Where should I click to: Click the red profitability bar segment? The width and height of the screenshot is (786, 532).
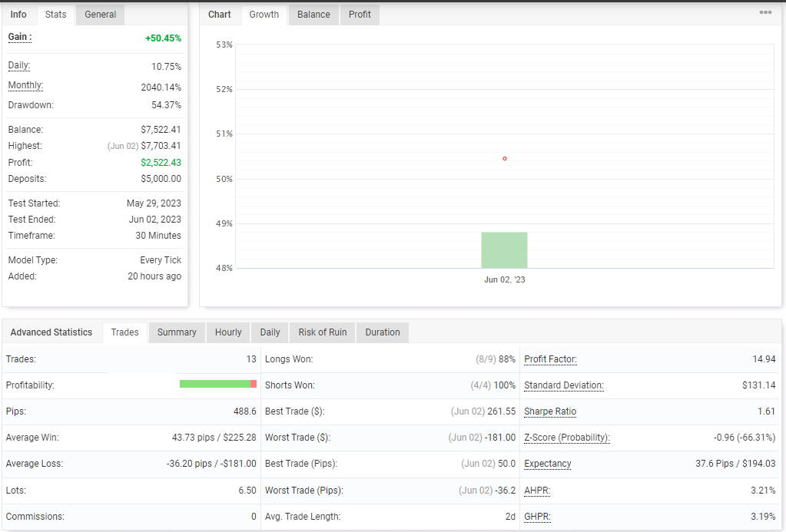(254, 384)
